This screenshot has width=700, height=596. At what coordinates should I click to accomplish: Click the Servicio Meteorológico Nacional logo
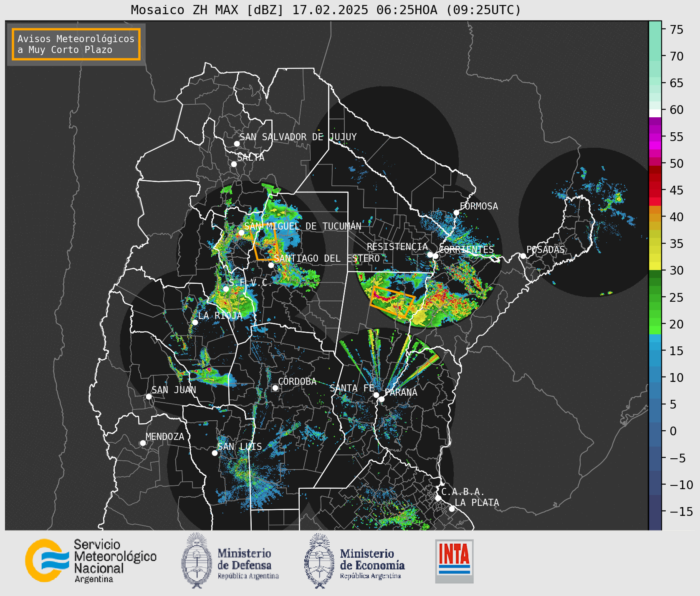(91, 561)
